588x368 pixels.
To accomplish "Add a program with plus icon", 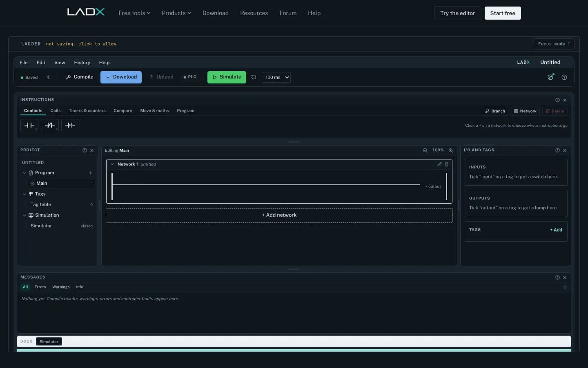I will [x=90, y=173].
